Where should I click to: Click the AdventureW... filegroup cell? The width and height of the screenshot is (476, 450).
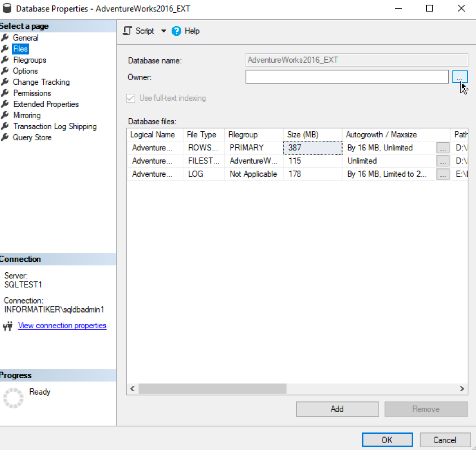(x=254, y=161)
